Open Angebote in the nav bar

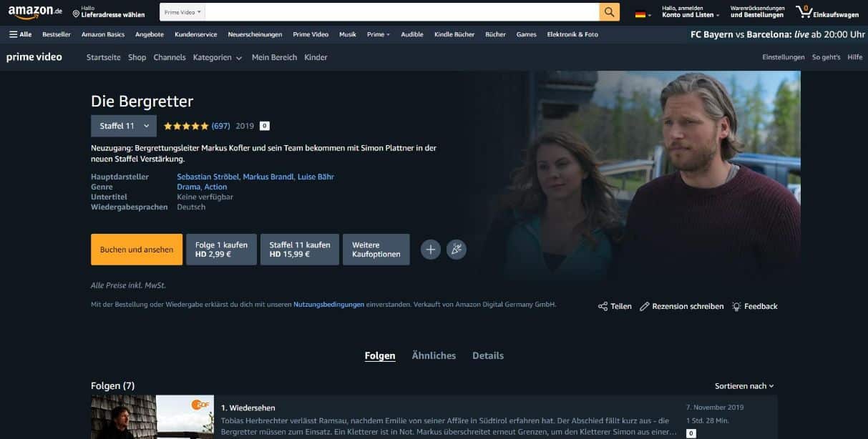tap(150, 34)
